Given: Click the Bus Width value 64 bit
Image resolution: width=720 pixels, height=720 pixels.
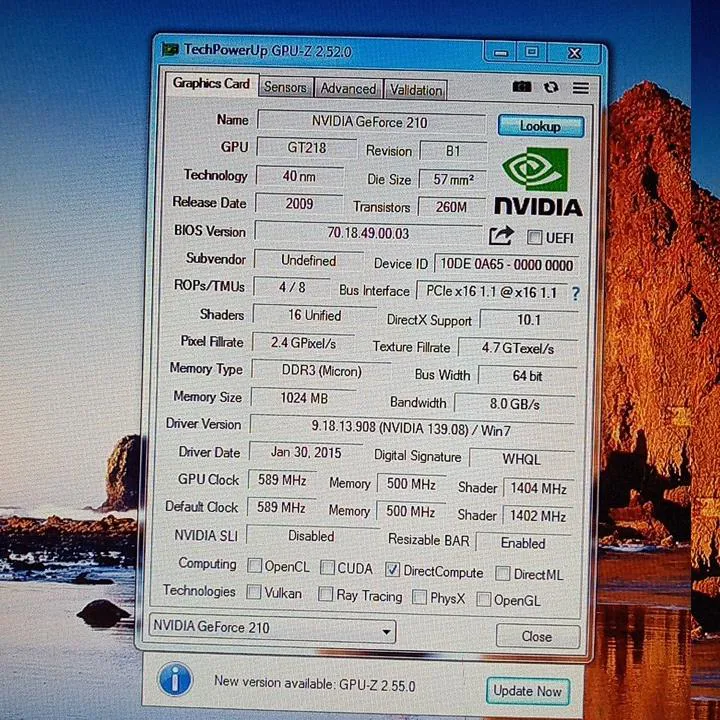Looking at the screenshot, I should (527, 376).
